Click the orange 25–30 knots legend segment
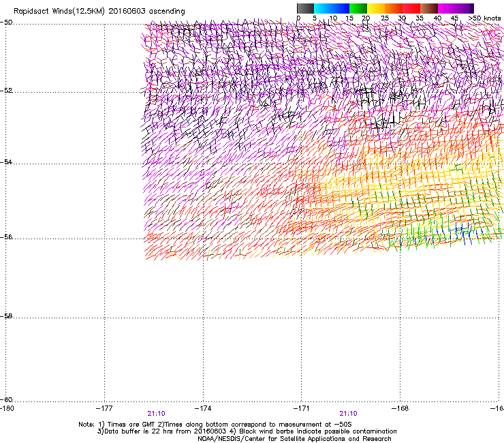The image size is (504, 443). tap(394, 8)
